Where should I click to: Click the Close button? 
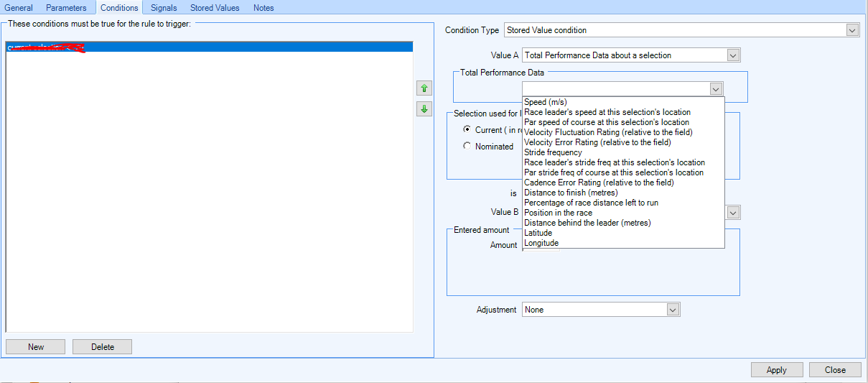coord(835,369)
